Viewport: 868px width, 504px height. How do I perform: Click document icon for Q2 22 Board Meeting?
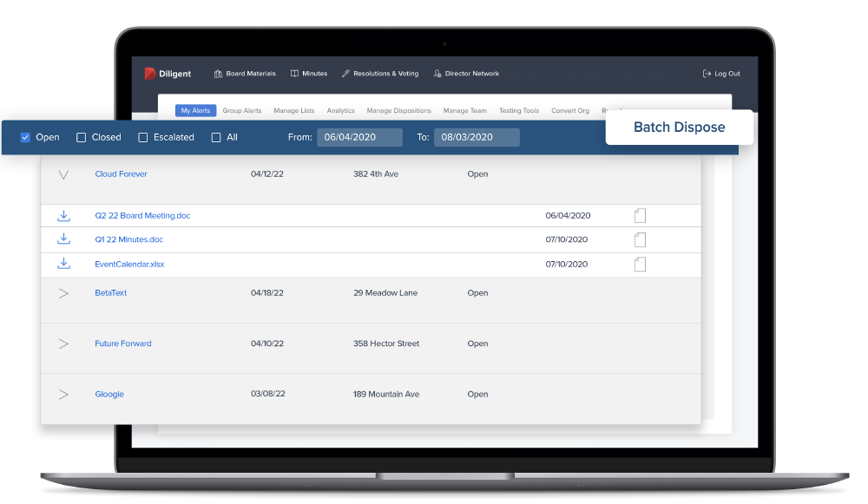click(x=640, y=215)
